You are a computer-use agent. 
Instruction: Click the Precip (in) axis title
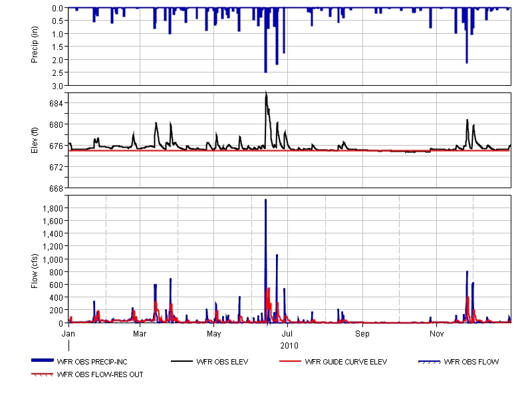(35, 45)
